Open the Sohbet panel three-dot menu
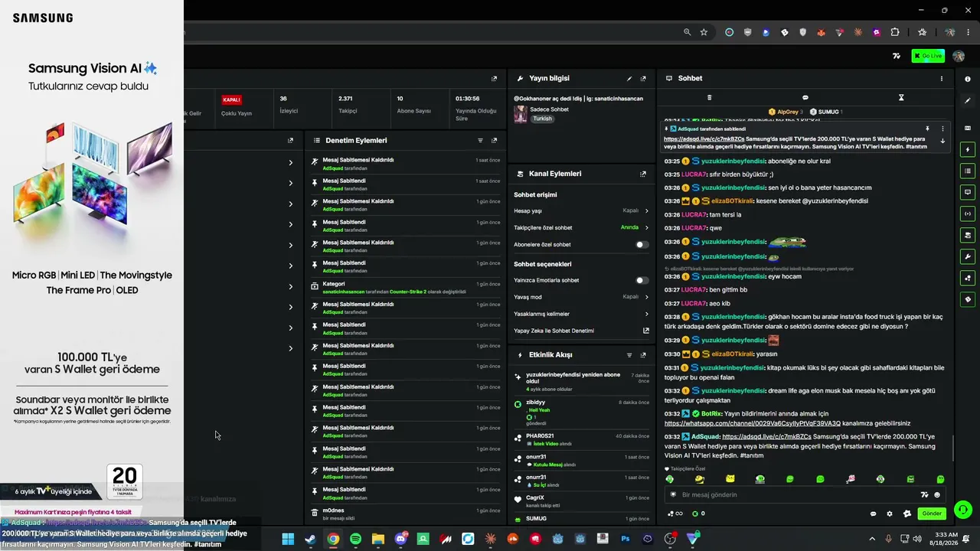The image size is (980, 551). coord(942,79)
